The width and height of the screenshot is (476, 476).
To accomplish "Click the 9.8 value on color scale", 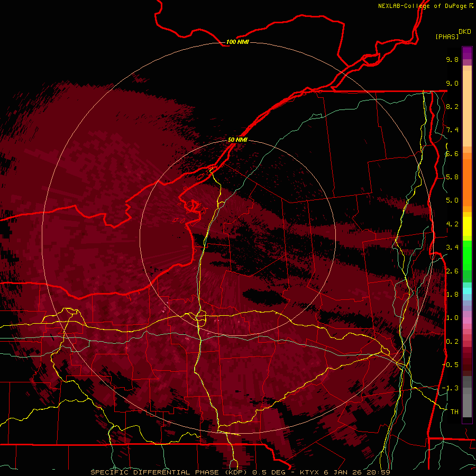I will click(x=452, y=59).
